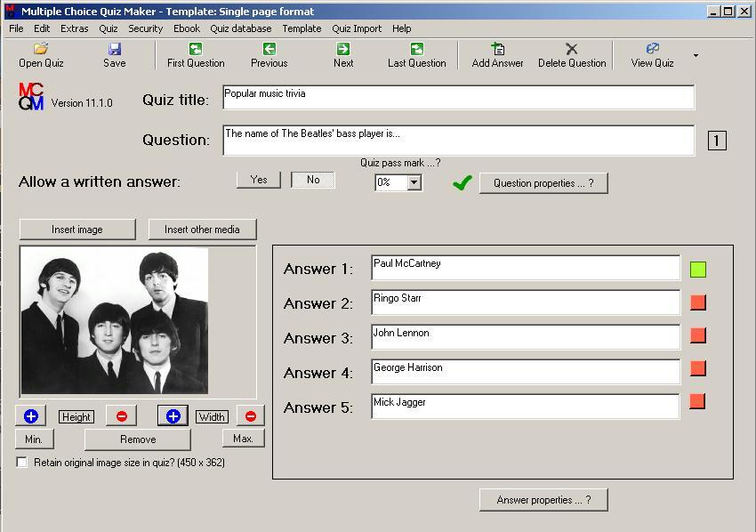The height and width of the screenshot is (532, 756).
Task: Click the Question text field
Action: (x=459, y=141)
